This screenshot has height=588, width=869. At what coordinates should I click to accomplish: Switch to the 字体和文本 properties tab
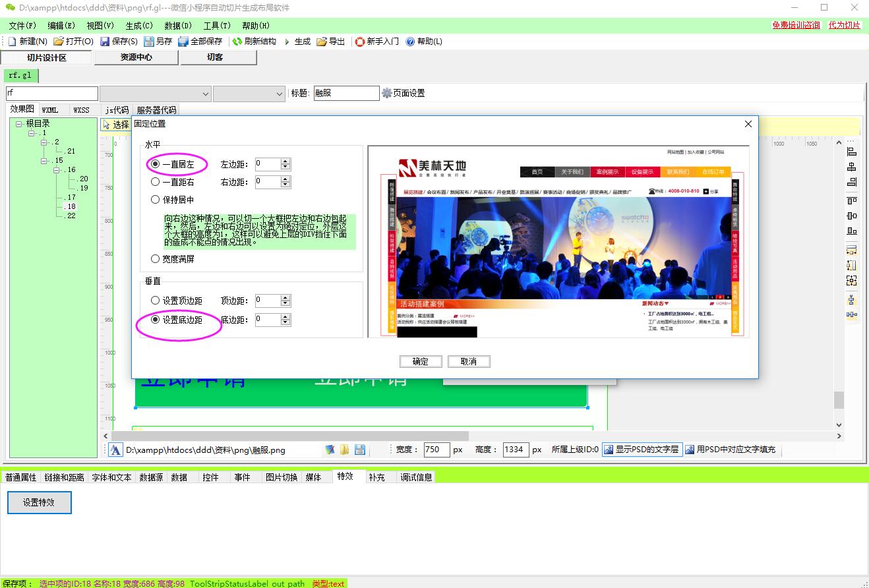tap(111, 477)
